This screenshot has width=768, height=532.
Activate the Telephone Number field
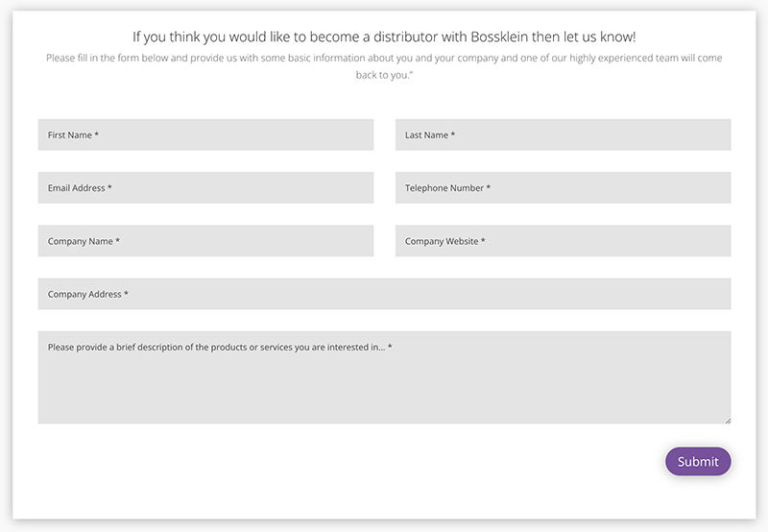tap(563, 187)
